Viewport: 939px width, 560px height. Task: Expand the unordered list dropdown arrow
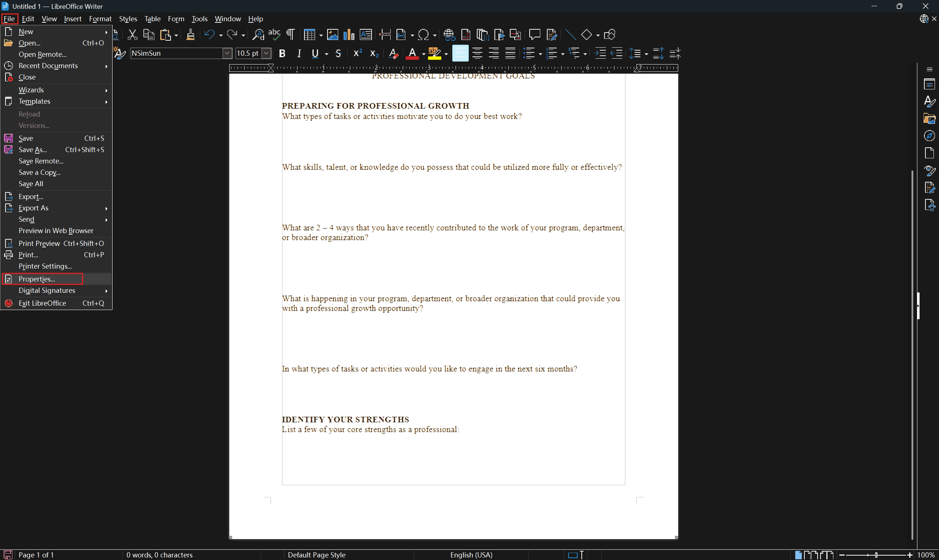pos(540,54)
